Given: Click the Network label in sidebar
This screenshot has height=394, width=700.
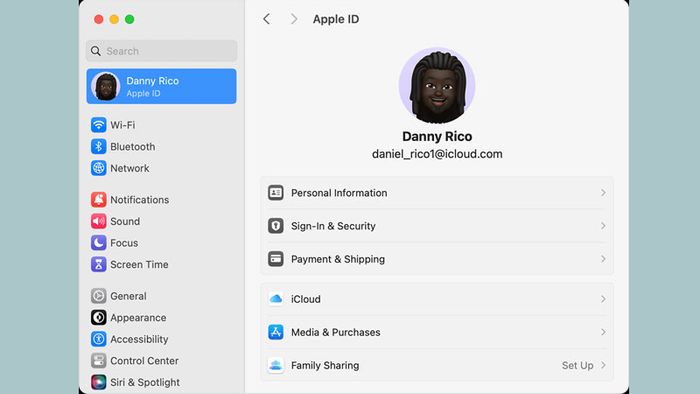Looking at the screenshot, I should (x=130, y=168).
